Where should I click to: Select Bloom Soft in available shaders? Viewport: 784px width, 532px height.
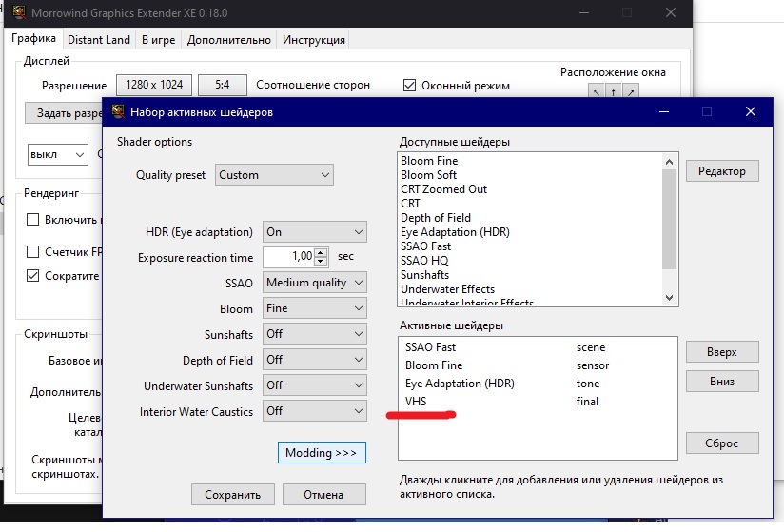click(x=530, y=175)
